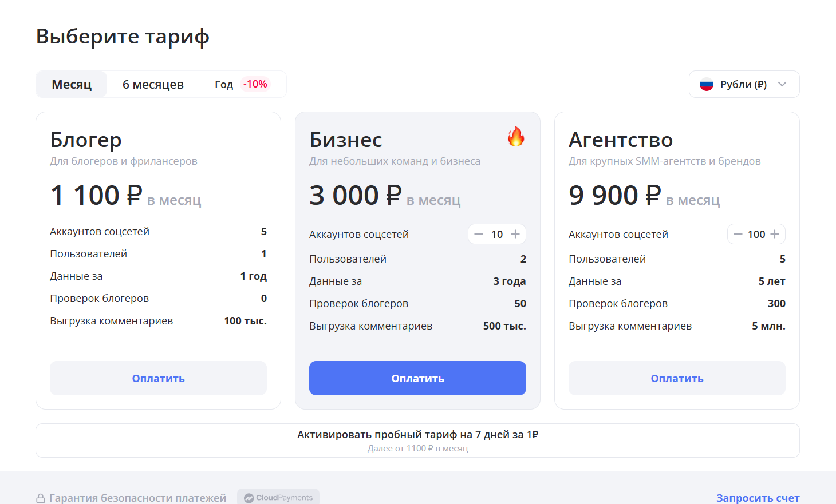
Task: Click the lock icon next to payment guarantee
Action: click(40, 497)
